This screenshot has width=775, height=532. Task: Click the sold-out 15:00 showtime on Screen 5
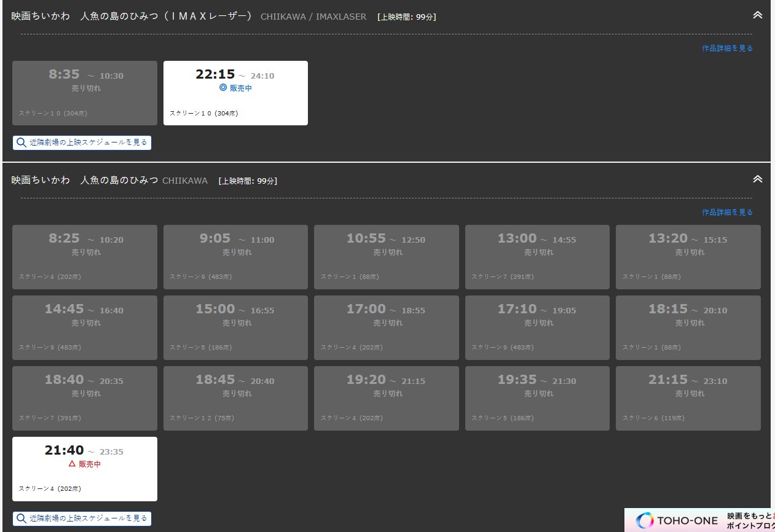click(235, 327)
